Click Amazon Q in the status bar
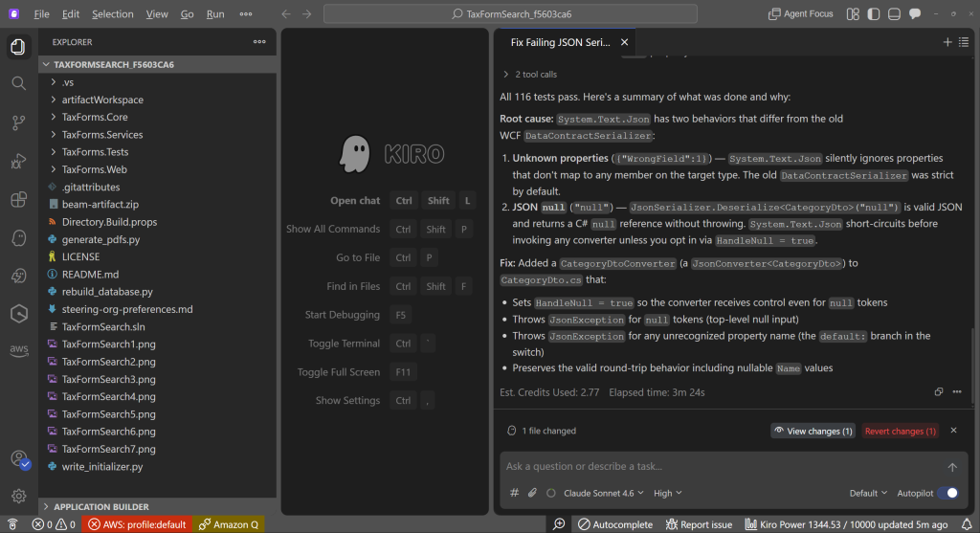This screenshot has height=533, width=980. tap(228, 524)
